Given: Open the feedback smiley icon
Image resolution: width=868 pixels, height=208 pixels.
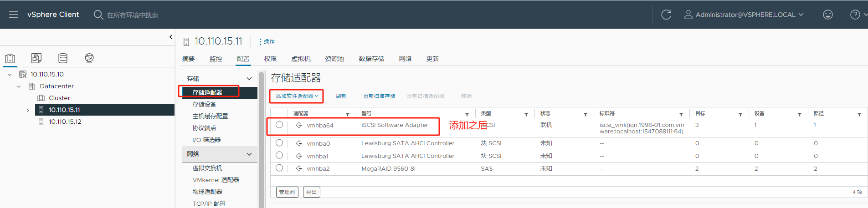Looking at the screenshot, I should click(x=828, y=15).
